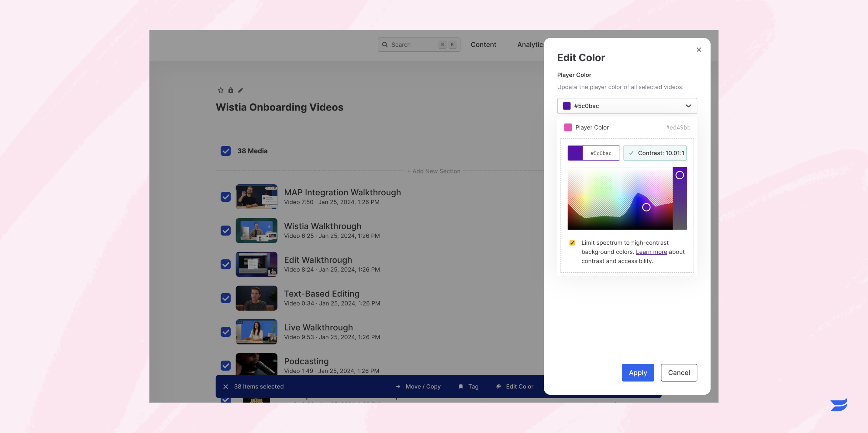Screen dimensions: 868x433
Task: Click the purple swatch beside hex input
Action: coord(575,153)
